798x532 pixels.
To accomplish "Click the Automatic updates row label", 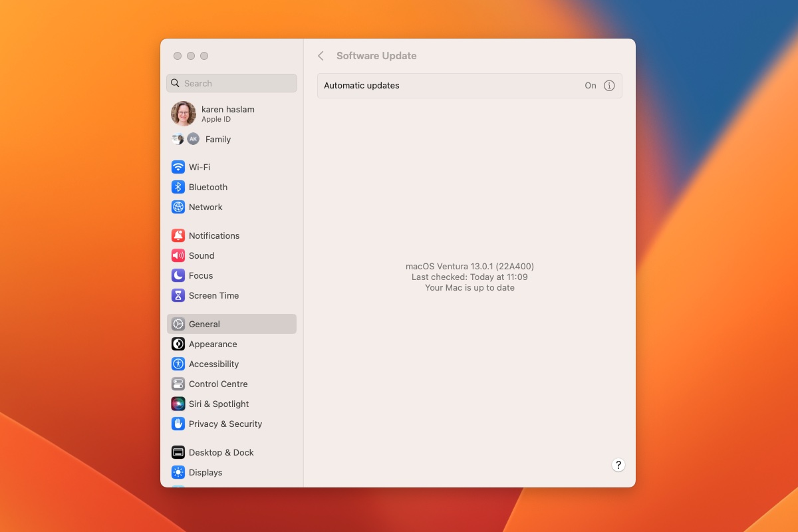I will point(362,86).
